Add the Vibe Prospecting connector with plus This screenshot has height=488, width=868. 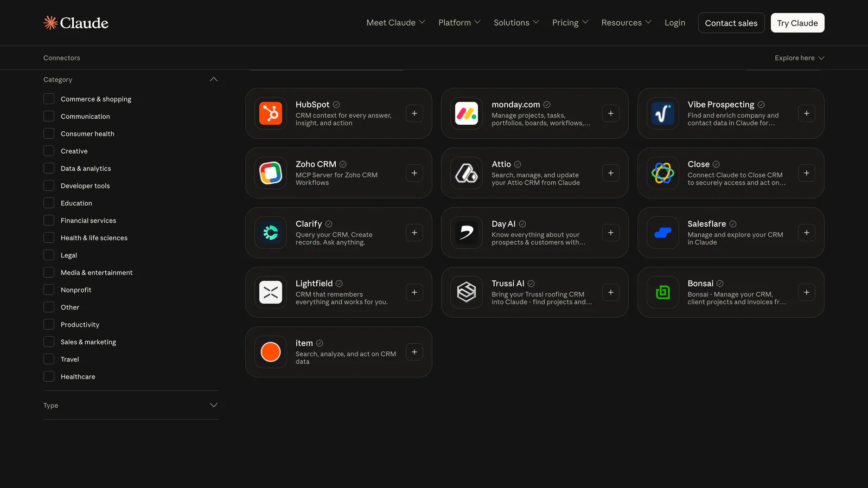(807, 113)
